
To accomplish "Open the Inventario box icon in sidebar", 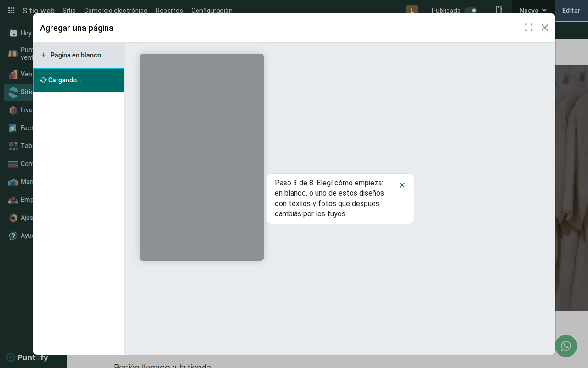I will coord(13,110).
